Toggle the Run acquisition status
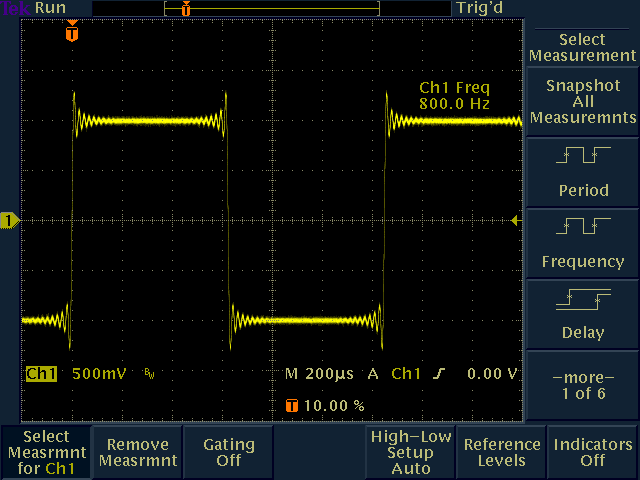 point(50,8)
